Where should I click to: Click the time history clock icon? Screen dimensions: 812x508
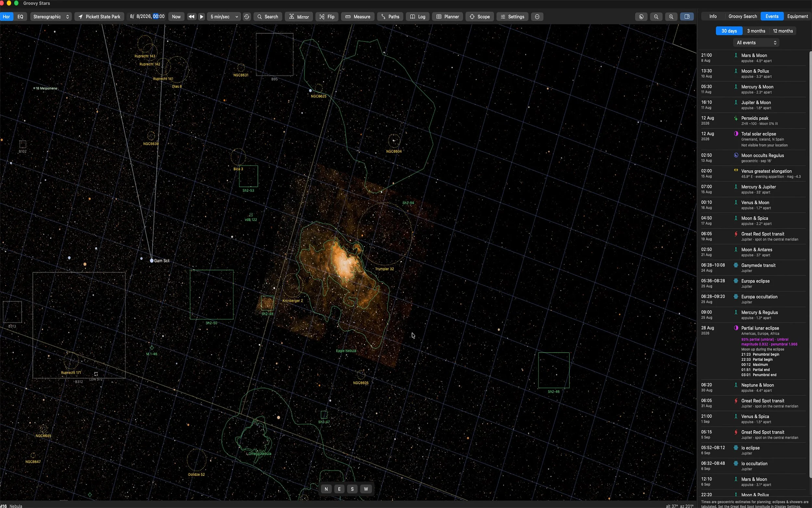[247, 17]
